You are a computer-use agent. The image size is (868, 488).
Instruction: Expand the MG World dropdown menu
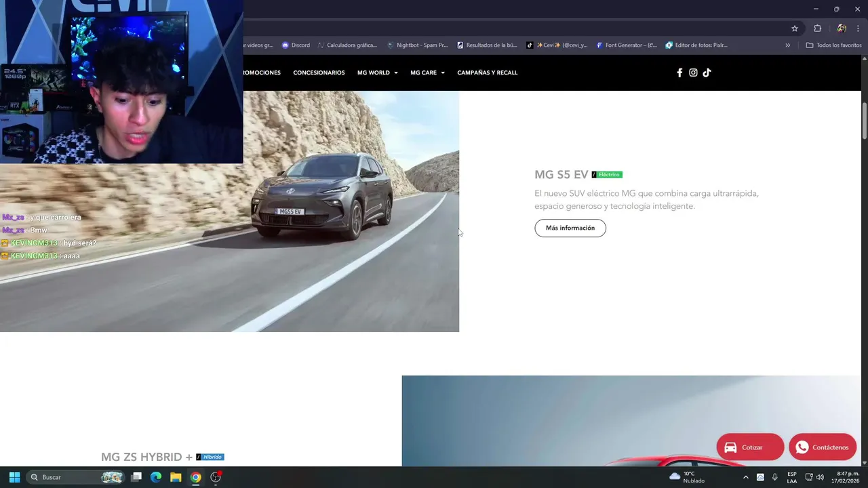(x=377, y=73)
